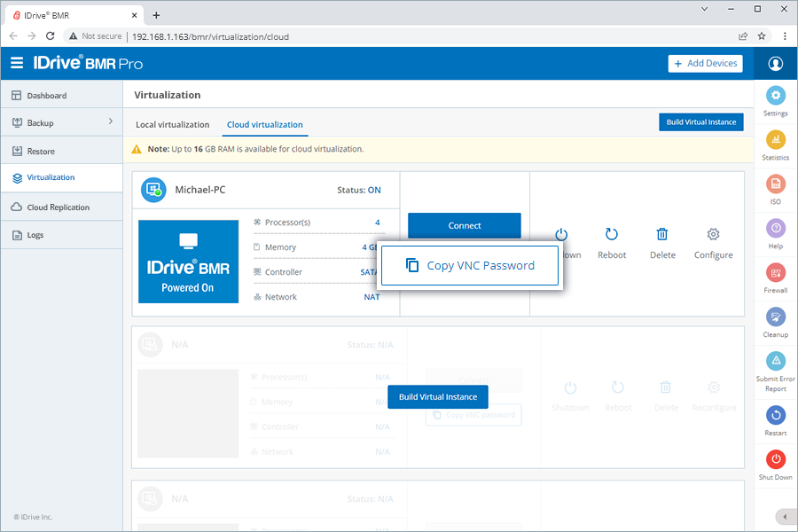Click the Status: ON text
The height and width of the screenshot is (532, 798).
click(359, 190)
